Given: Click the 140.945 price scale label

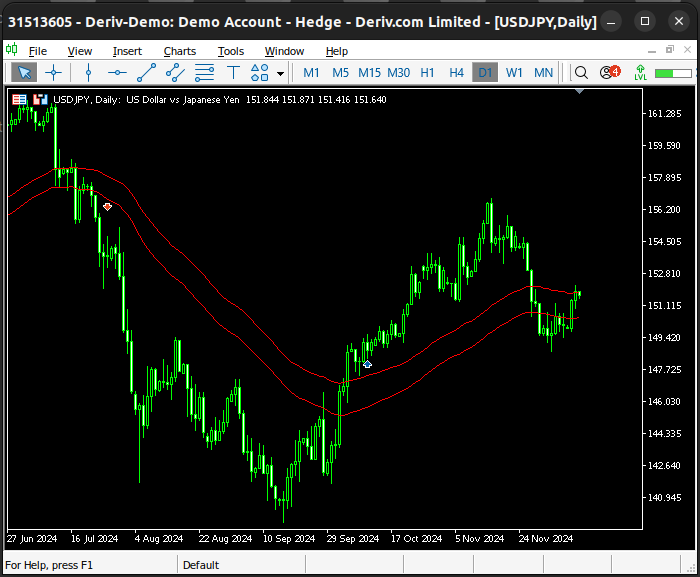Looking at the screenshot, I should (x=664, y=497).
